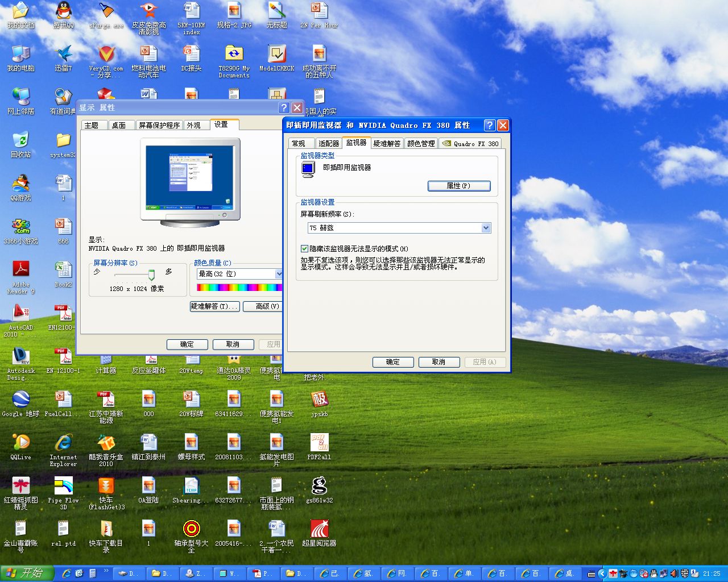
Task: Expand hidden system tray icons arrow
Action: click(x=602, y=573)
